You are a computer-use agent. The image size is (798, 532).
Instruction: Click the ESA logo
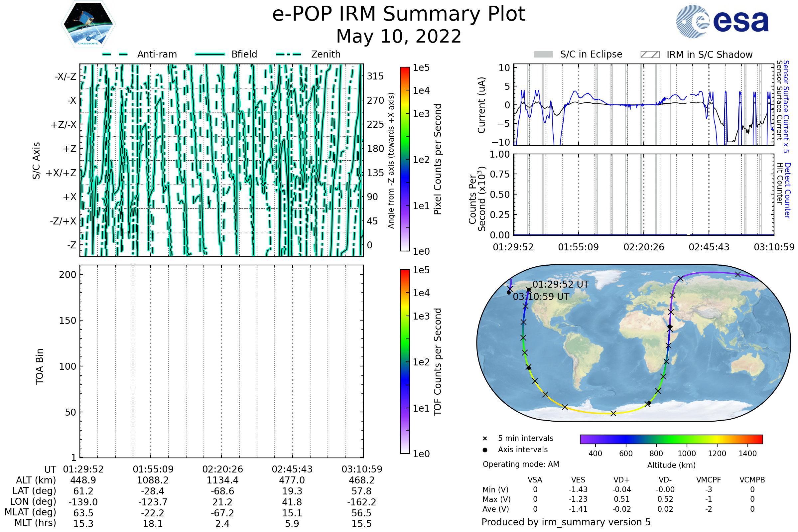tap(722, 22)
